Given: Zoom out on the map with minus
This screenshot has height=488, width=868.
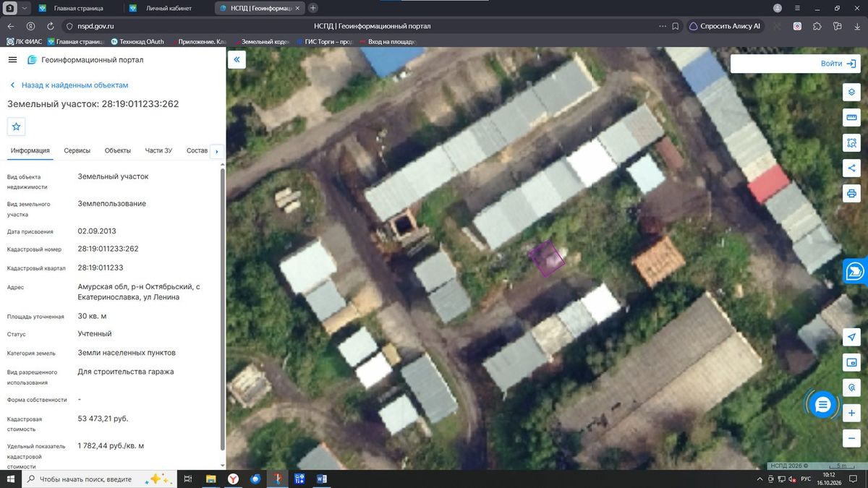Looking at the screenshot, I should [851, 438].
